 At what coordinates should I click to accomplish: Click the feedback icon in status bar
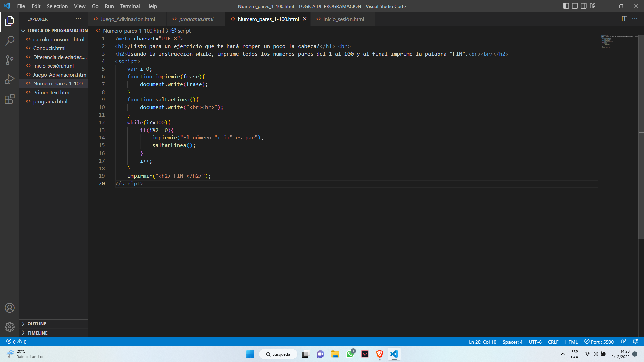(x=623, y=341)
